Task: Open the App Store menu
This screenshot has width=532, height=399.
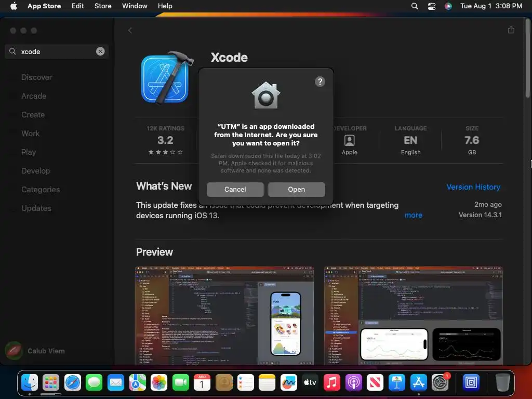Action: [x=44, y=6]
